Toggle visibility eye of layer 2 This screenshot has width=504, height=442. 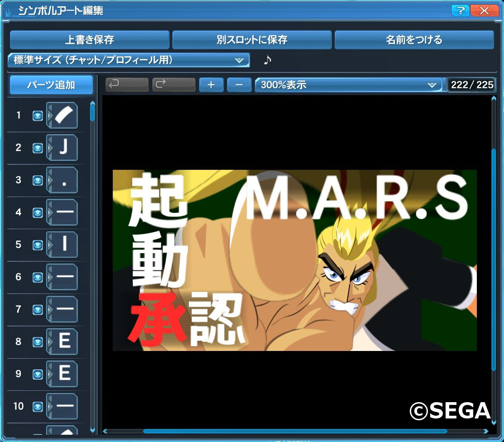coord(38,148)
